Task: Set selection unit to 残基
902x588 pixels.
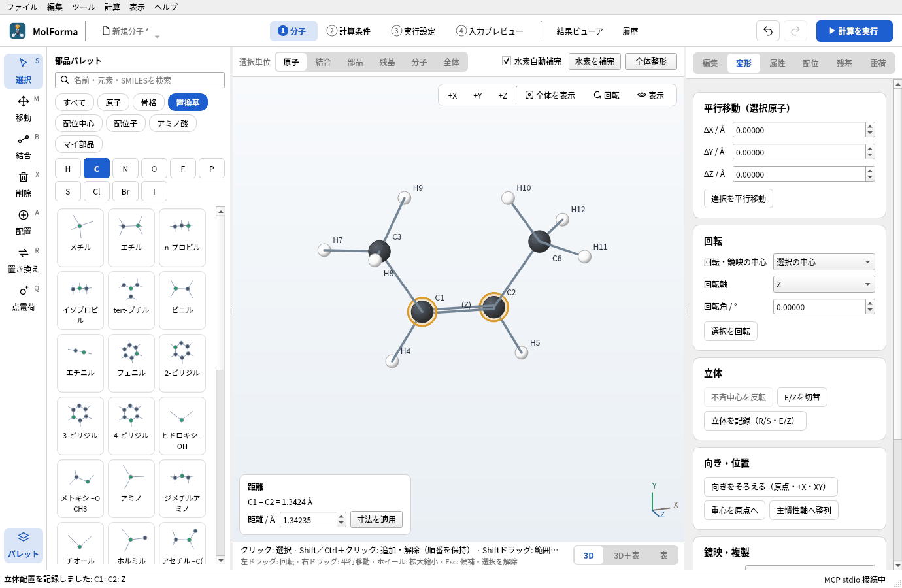Action: [x=387, y=62]
